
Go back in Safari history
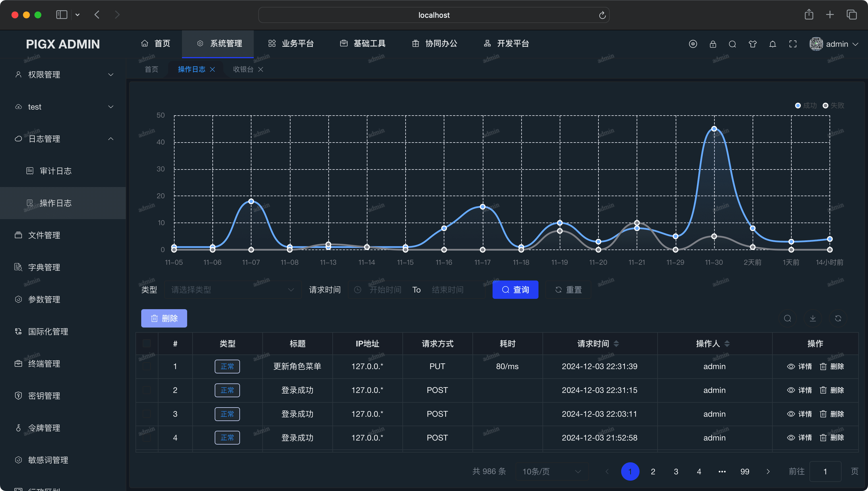(97, 15)
